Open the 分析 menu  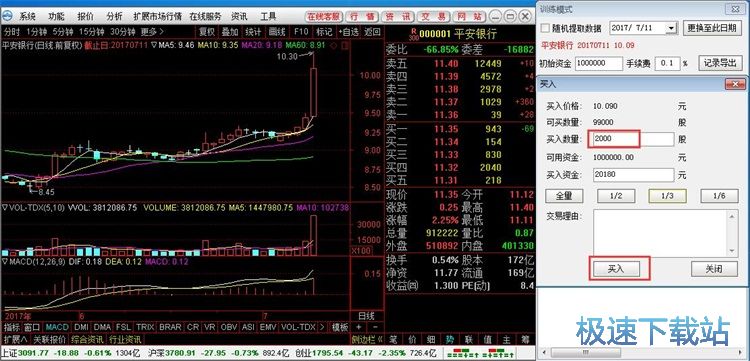tap(114, 16)
